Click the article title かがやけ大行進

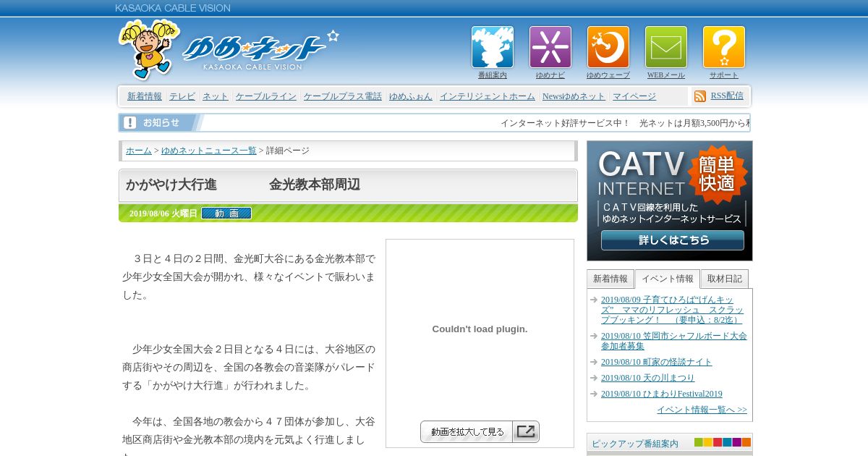point(243,185)
